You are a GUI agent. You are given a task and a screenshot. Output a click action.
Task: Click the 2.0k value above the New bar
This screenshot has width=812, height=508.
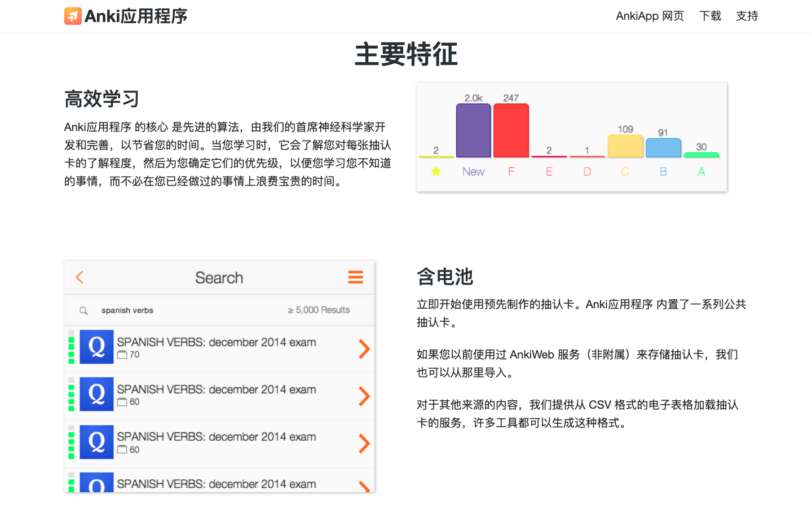473,98
